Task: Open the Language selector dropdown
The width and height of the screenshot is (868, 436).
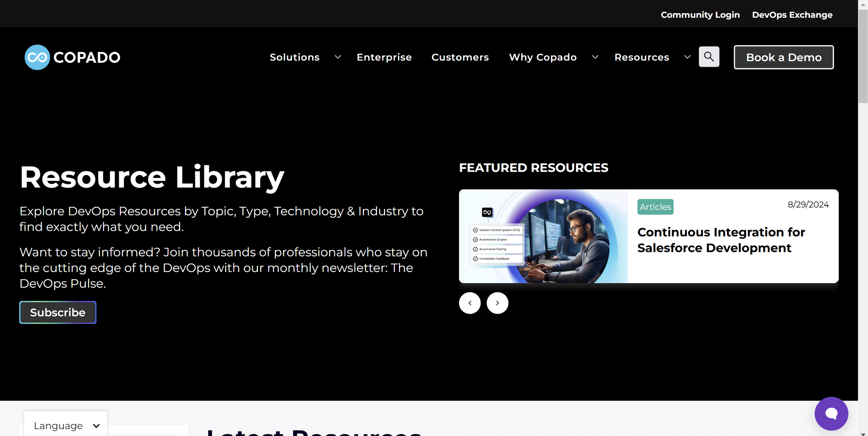Action: point(66,425)
